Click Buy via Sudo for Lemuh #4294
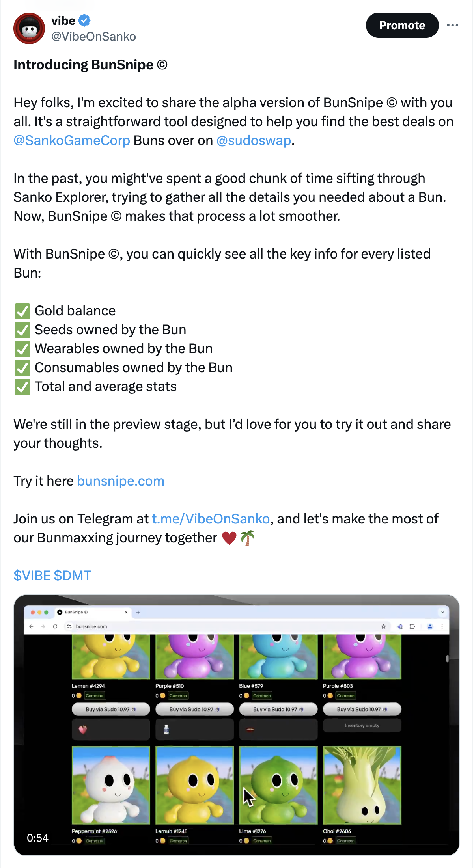This screenshot has width=474, height=868. coord(111,709)
